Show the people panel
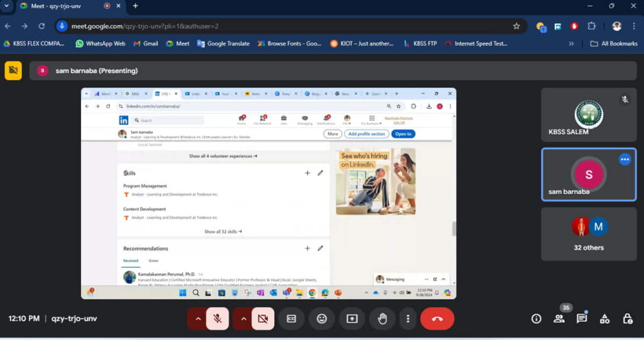644x340 pixels. [559, 319]
